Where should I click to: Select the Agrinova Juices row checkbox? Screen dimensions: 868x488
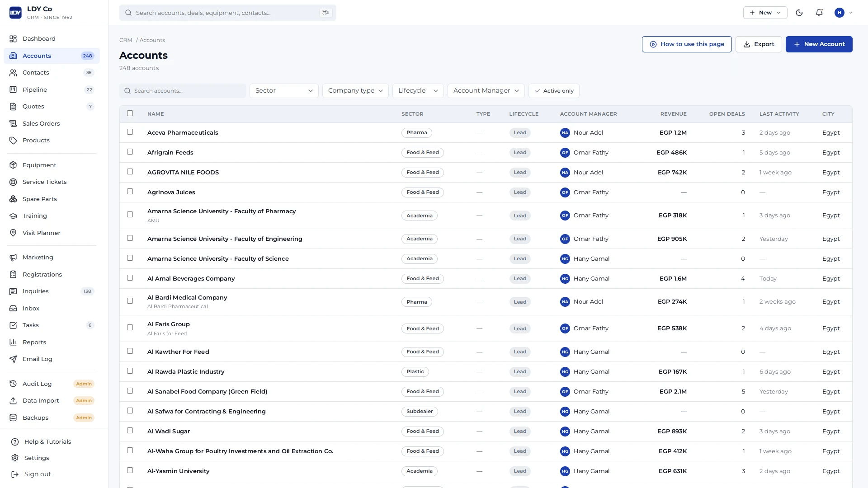130,192
